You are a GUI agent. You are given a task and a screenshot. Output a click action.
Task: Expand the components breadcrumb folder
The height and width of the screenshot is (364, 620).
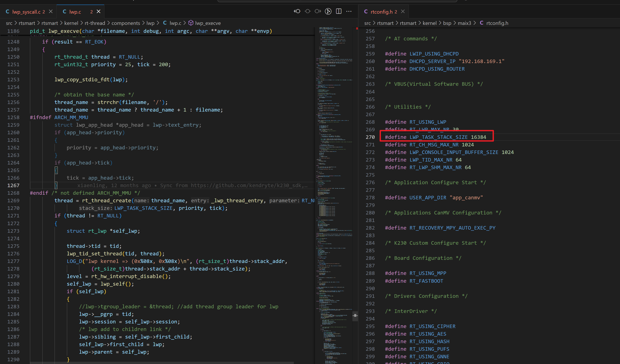(126, 23)
